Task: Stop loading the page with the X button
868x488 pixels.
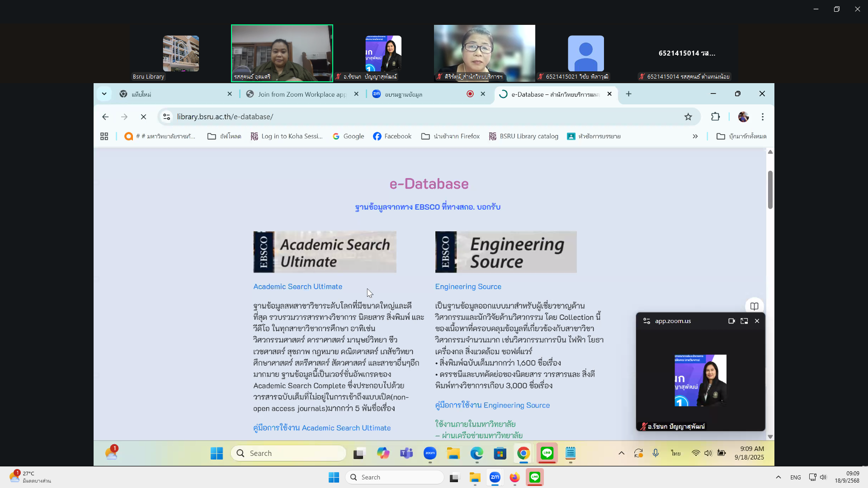Action: click(x=143, y=117)
